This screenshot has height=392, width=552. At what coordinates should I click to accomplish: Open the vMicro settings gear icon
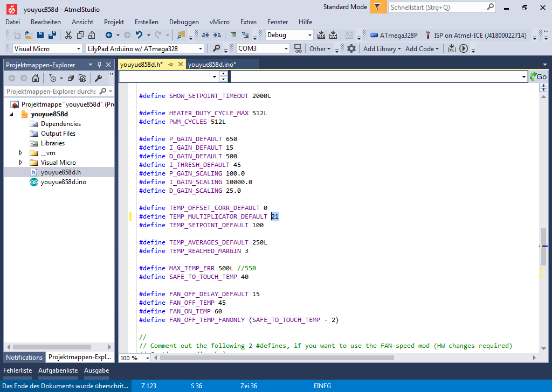pos(351,48)
